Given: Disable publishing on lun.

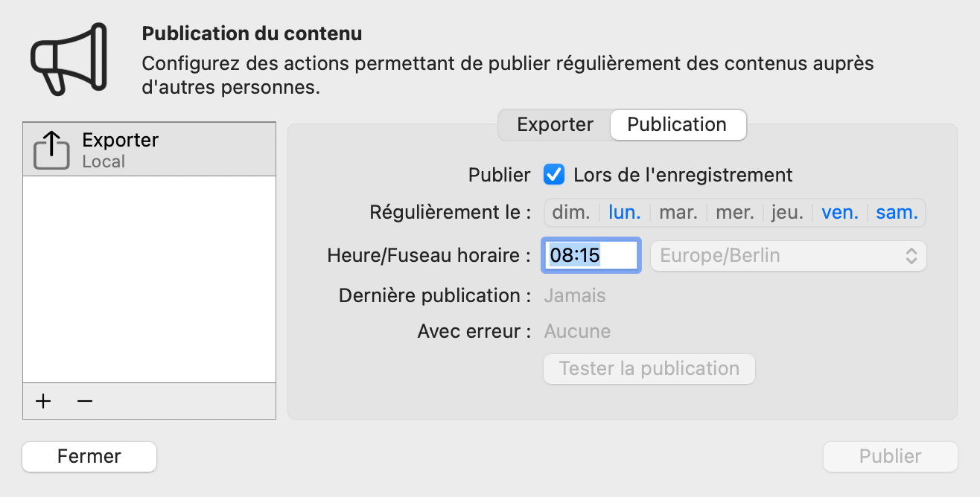Looking at the screenshot, I should 624,212.
